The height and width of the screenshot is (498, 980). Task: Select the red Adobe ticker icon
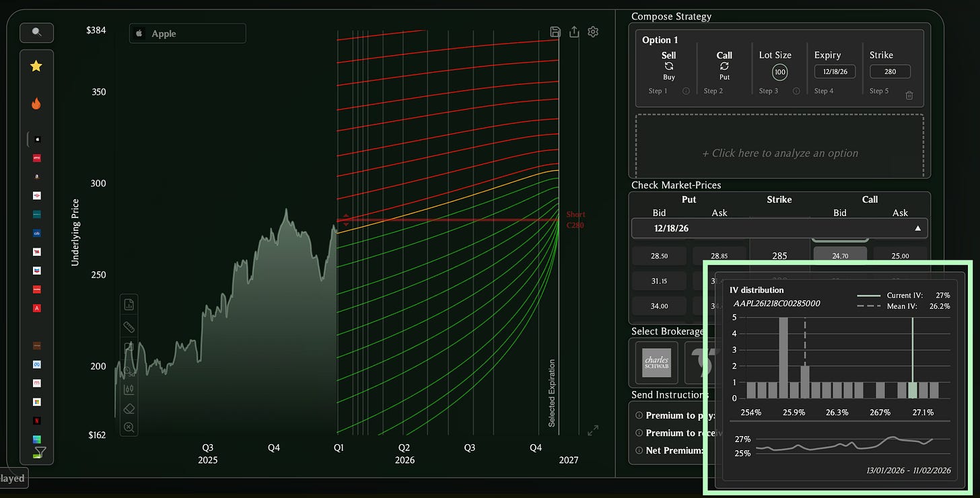click(x=37, y=308)
